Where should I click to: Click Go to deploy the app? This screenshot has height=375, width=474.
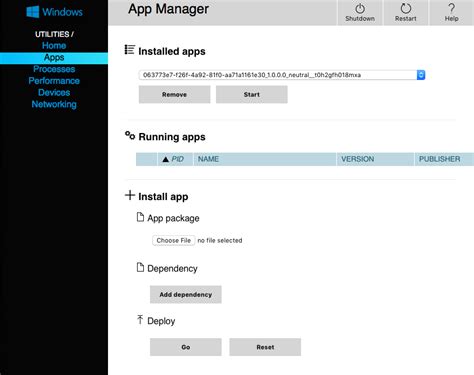click(186, 347)
